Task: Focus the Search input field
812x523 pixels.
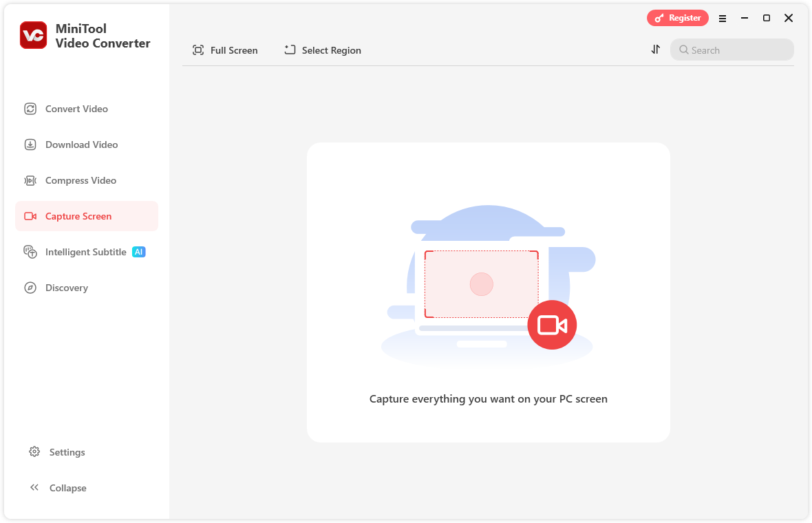Action: pos(731,50)
